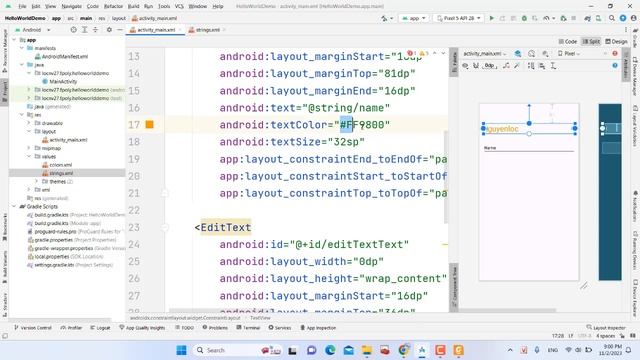The height and width of the screenshot is (360, 640).
Task: Switch to Code view mode
Action: click(568, 42)
